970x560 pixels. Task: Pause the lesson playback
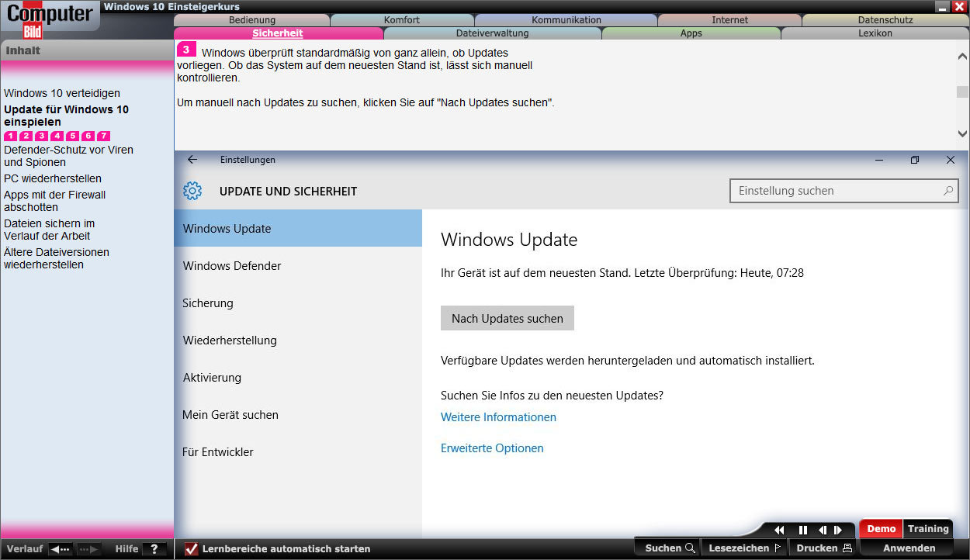point(803,530)
